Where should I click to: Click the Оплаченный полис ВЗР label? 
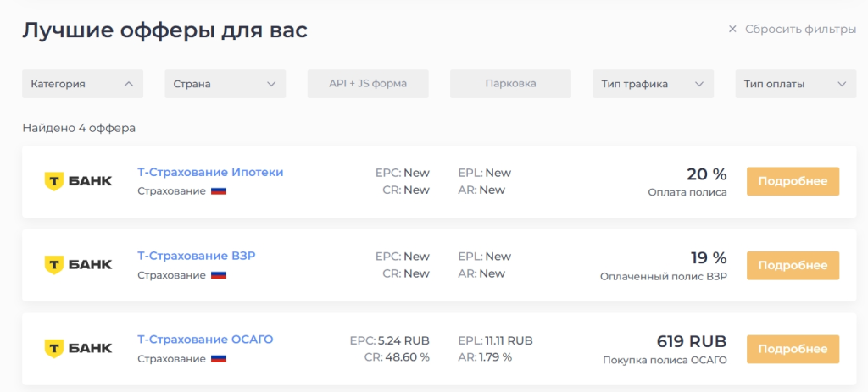tap(663, 277)
